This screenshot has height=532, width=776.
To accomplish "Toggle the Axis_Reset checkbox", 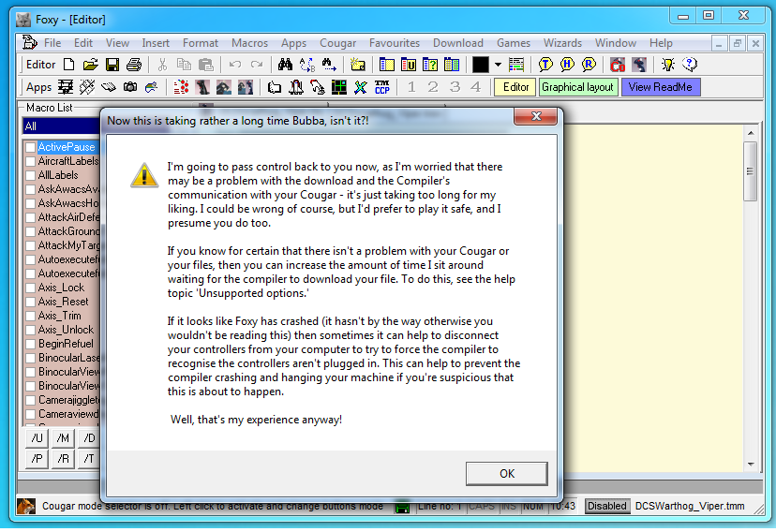I will coord(30,302).
